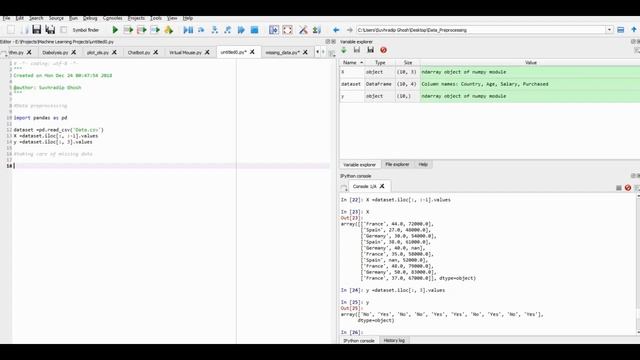
Task: Run current cell toolbar icon
Action: tap(128, 30)
